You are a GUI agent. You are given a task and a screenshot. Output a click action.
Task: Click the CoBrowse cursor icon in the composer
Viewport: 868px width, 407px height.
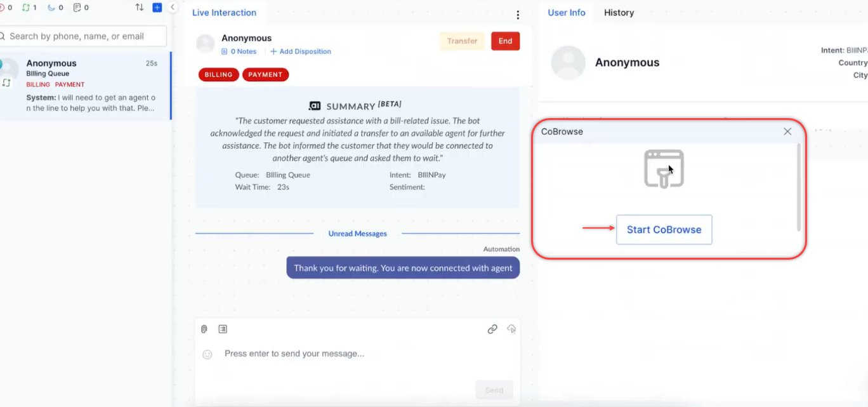(x=511, y=329)
